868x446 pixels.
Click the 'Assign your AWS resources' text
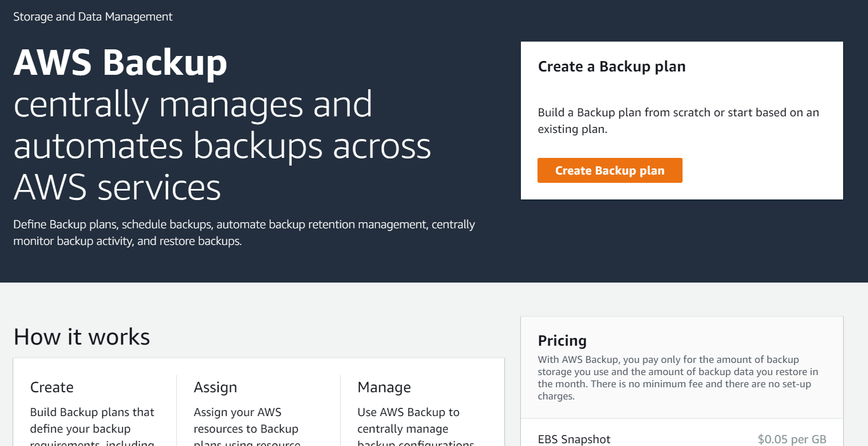[247, 427]
